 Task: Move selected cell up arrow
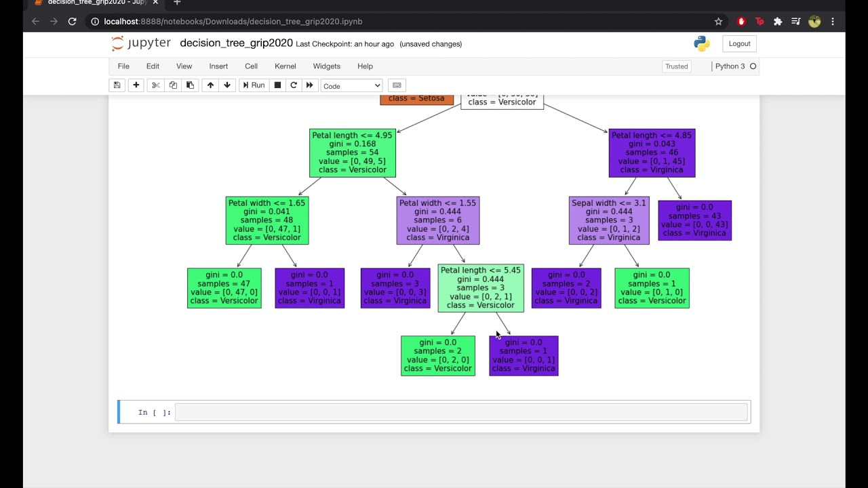point(210,85)
